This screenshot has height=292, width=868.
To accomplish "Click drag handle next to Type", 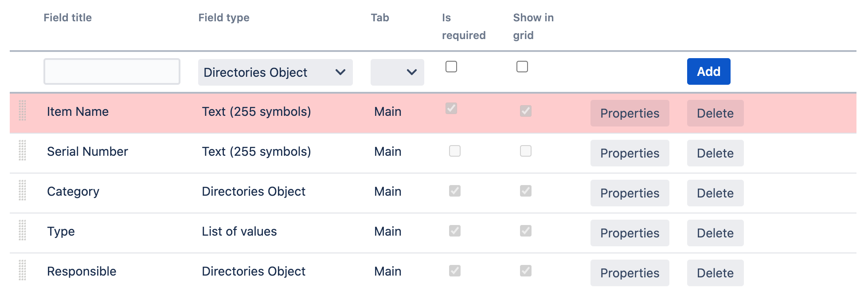I will pyautogui.click(x=22, y=230).
